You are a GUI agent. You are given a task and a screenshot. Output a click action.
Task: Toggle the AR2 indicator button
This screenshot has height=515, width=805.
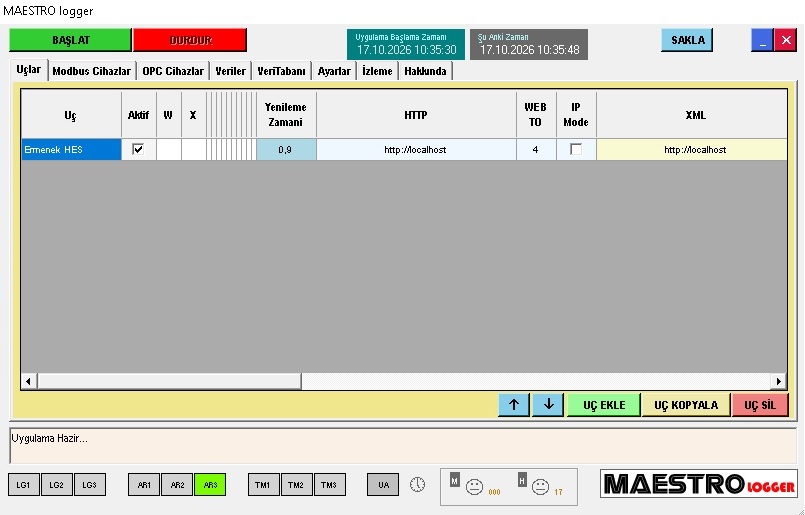tap(177, 485)
